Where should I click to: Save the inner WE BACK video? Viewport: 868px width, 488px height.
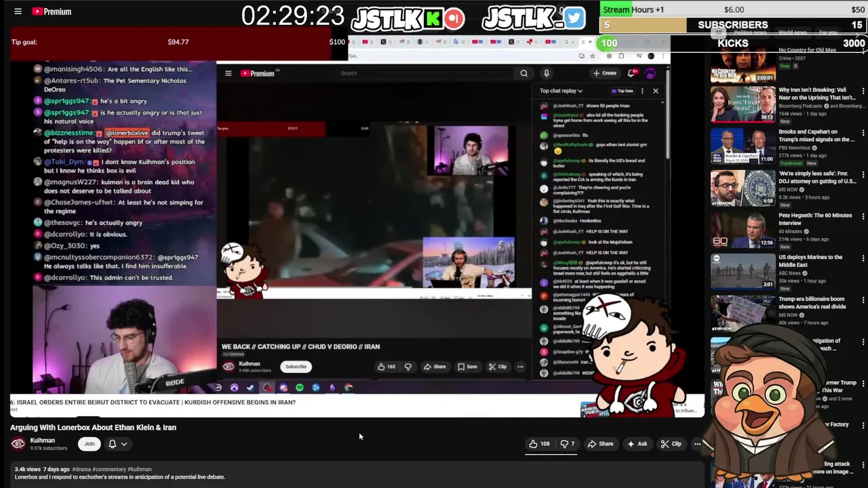coord(467,367)
